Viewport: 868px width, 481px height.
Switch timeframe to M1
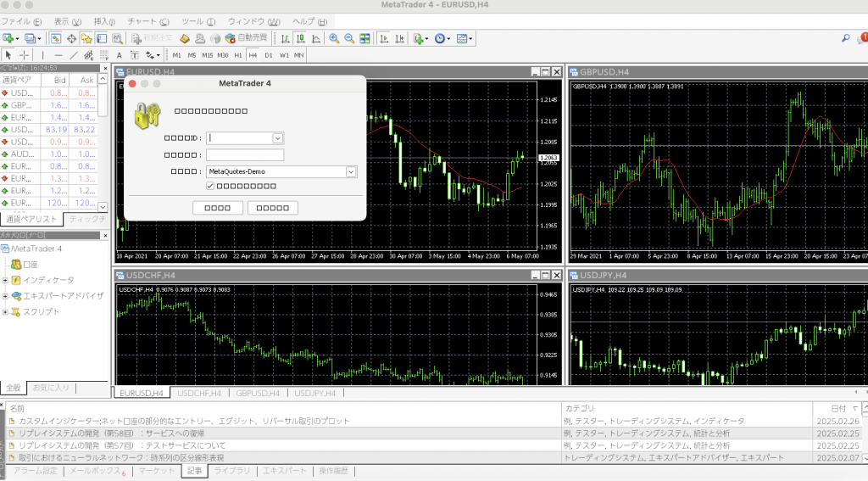tap(176, 55)
